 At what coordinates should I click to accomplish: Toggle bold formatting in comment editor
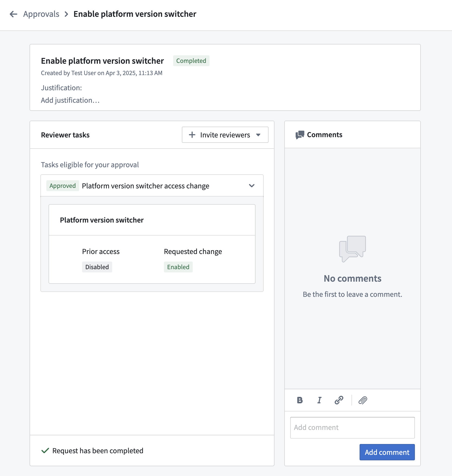point(300,400)
